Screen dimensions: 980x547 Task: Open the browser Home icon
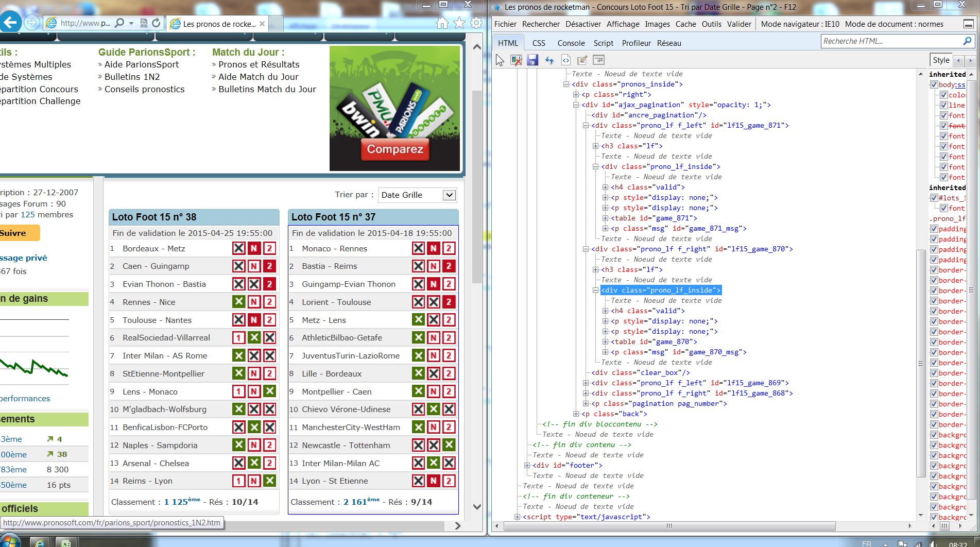tap(442, 23)
